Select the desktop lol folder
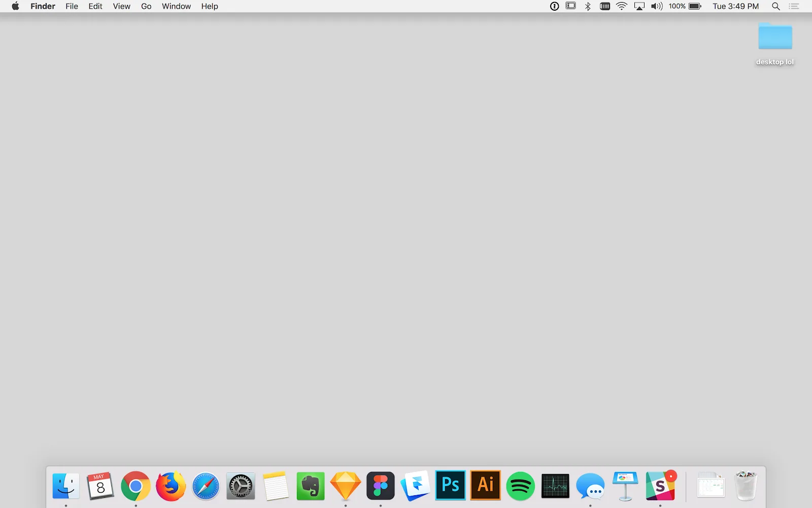 [775, 44]
